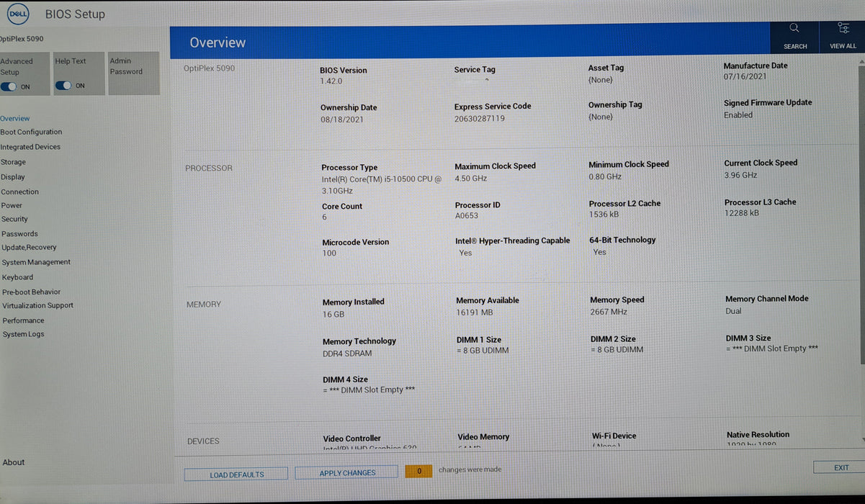Open Performance section

tap(23, 321)
